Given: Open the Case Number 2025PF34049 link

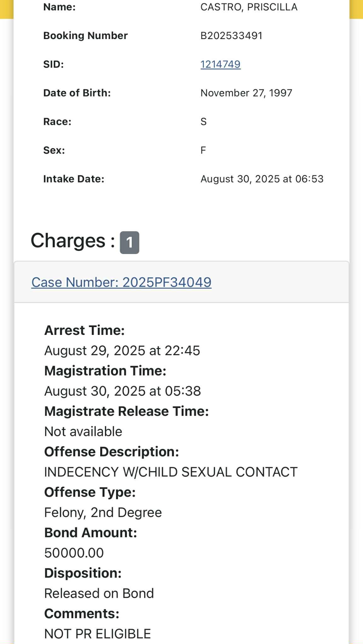Looking at the screenshot, I should (x=121, y=282).
